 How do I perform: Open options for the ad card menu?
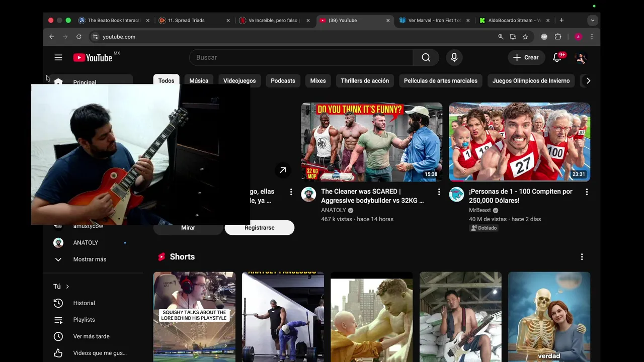coord(291,192)
